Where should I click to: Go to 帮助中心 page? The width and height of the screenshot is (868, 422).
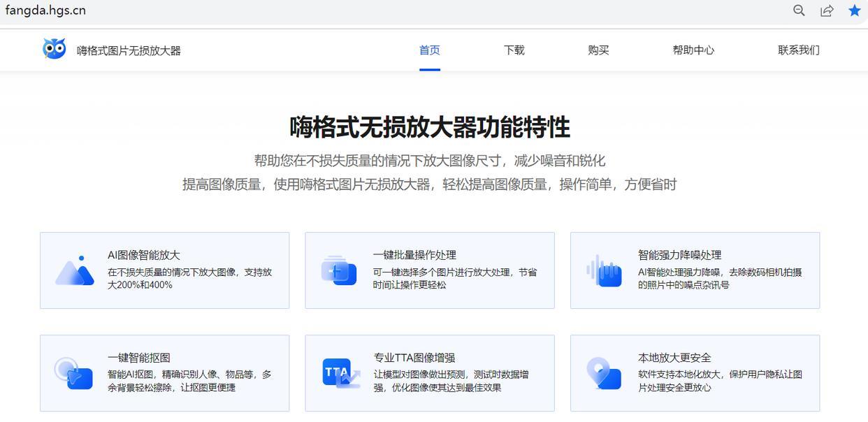click(693, 50)
